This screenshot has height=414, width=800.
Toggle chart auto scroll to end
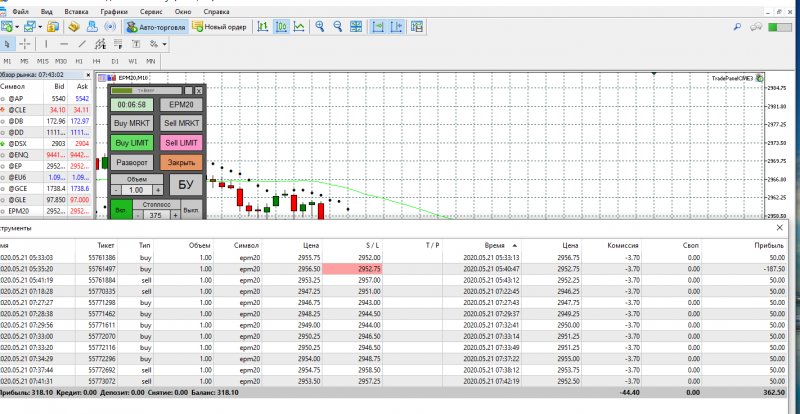click(x=378, y=27)
